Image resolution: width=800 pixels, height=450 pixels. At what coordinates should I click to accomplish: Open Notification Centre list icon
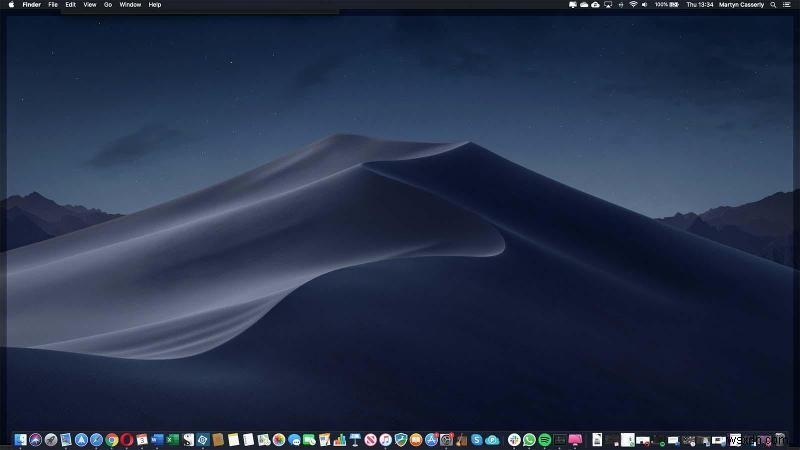787,5
